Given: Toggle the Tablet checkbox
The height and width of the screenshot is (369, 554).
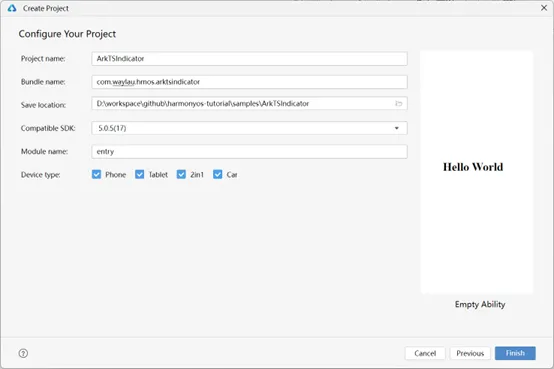Looking at the screenshot, I should point(140,174).
